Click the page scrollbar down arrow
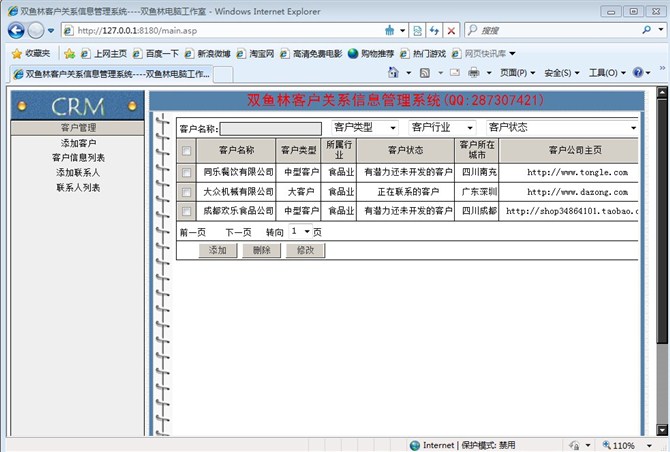Viewport: 670px width, 452px height. point(662,430)
